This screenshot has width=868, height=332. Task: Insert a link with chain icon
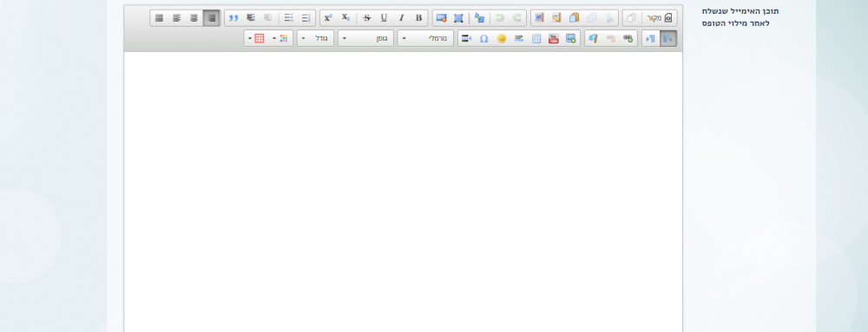[x=628, y=39]
